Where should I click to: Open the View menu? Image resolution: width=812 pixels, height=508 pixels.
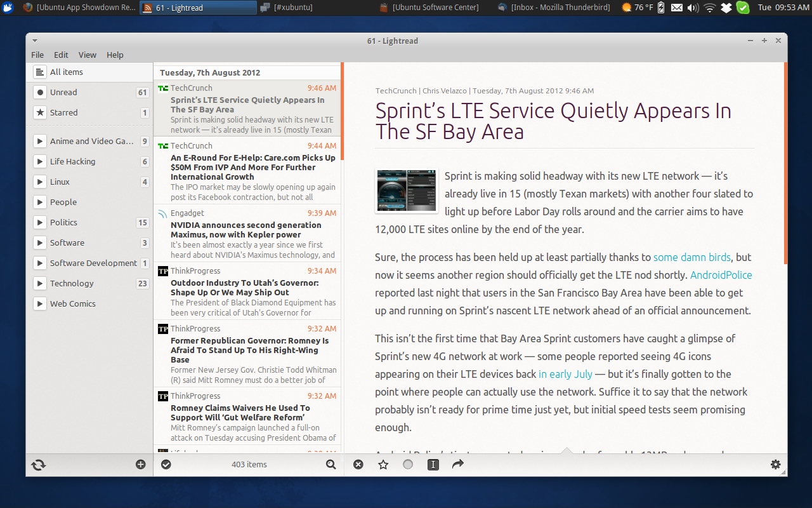pyautogui.click(x=87, y=55)
